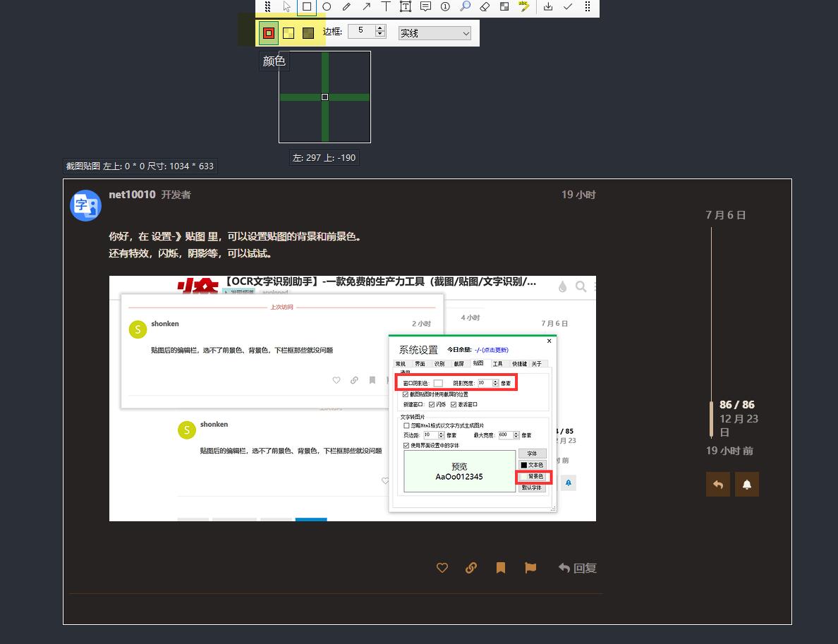Choose the light yellow translucent fill swatch
The height and width of the screenshot is (644, 838).
tap(289, 33)
